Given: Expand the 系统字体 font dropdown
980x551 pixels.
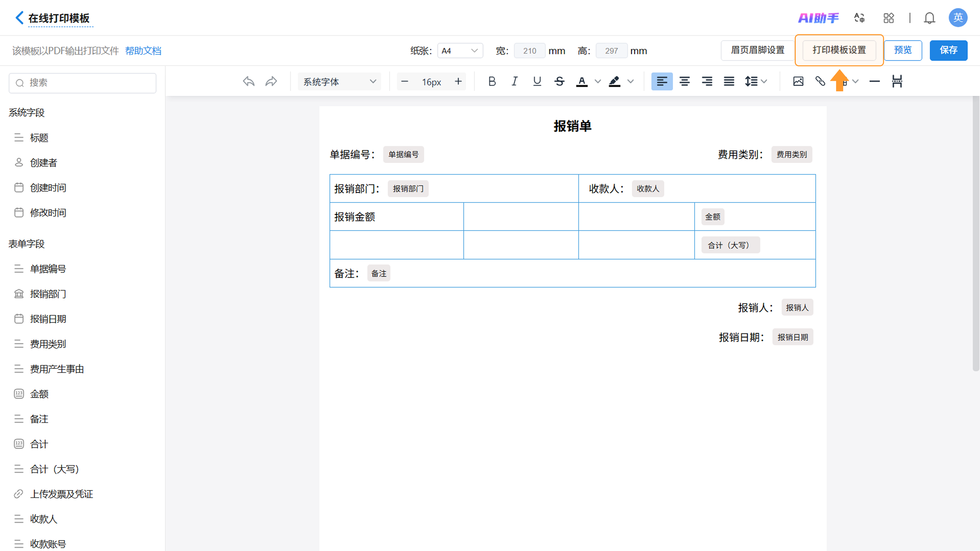Looking at the screenshot, I should [339, 82].
